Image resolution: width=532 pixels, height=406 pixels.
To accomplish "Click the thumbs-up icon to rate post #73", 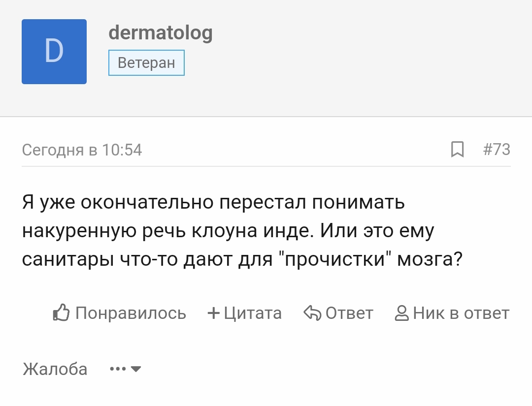I will (61, 312).
